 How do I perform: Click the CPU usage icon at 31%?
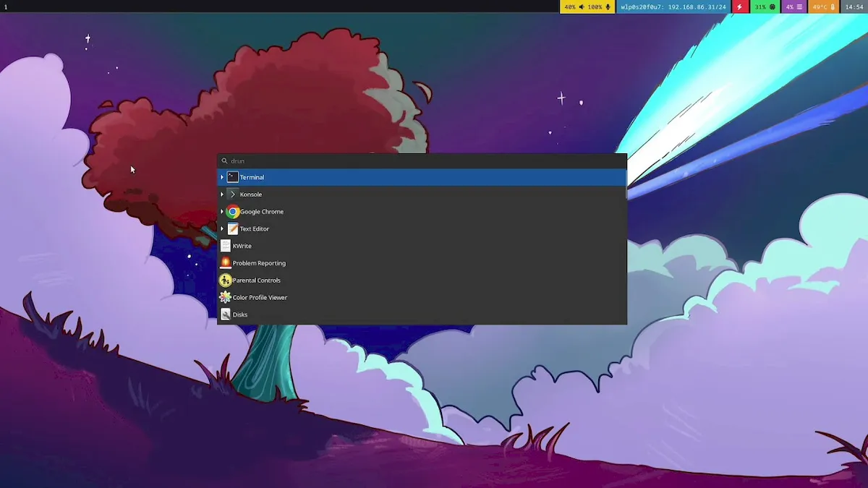click(x=773, y=7)
